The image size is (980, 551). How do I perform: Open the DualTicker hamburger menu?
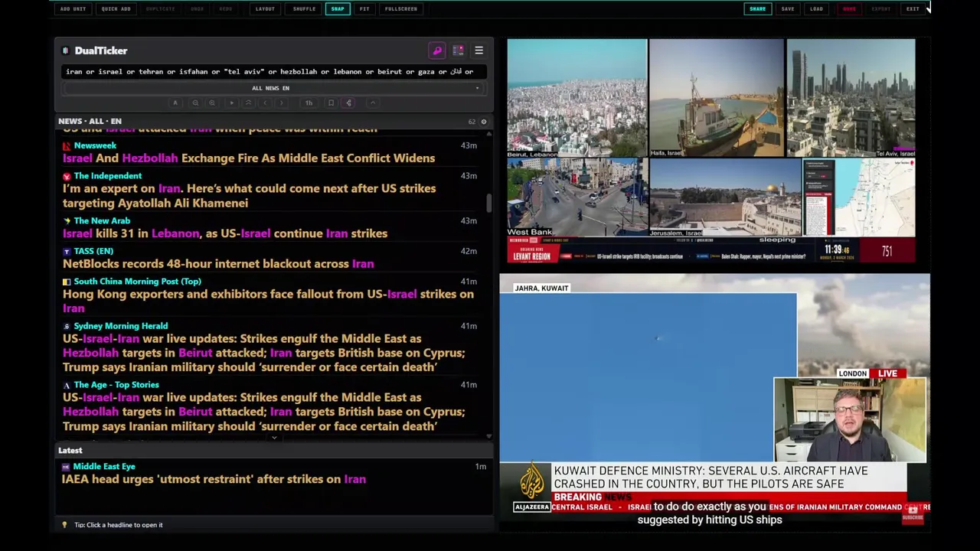tap(479, 51)
